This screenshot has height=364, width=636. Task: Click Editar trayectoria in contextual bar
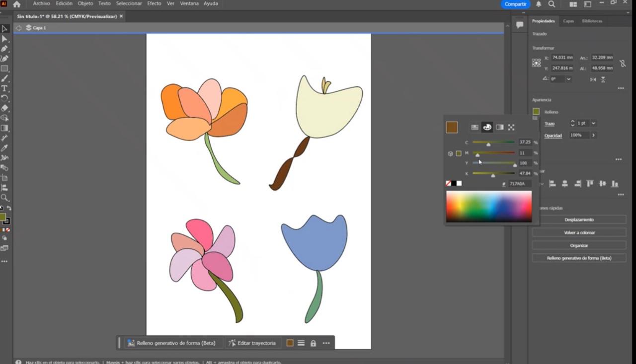click(252, 343)
